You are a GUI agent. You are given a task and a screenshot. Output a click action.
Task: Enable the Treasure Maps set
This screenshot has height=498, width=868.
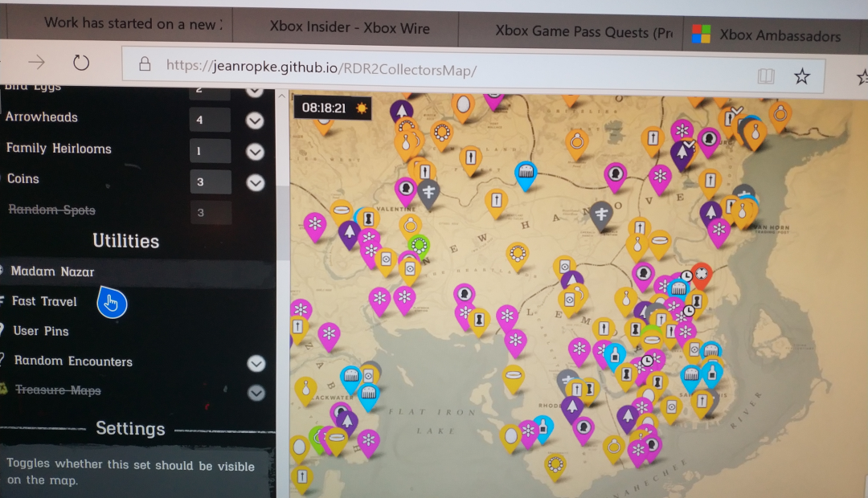point(58,390)
